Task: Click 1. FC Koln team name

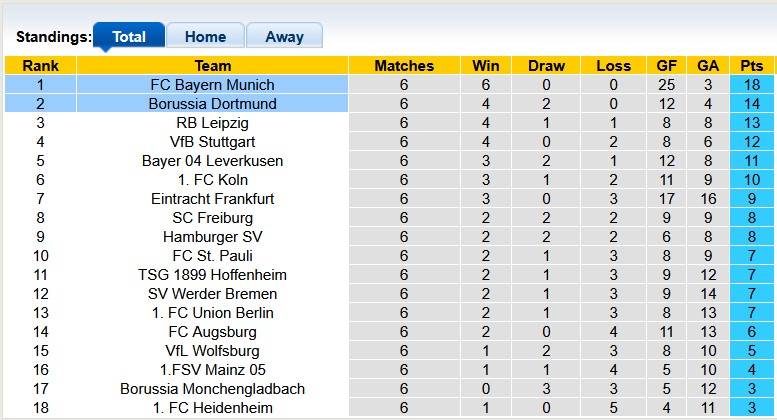Action: [212, 180]
